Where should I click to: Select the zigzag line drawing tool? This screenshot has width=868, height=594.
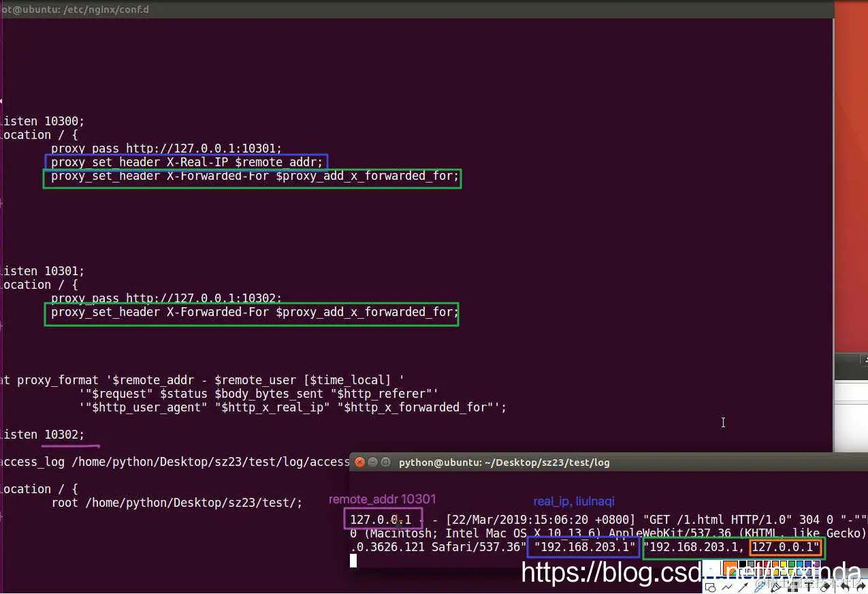tap(727, 587)
